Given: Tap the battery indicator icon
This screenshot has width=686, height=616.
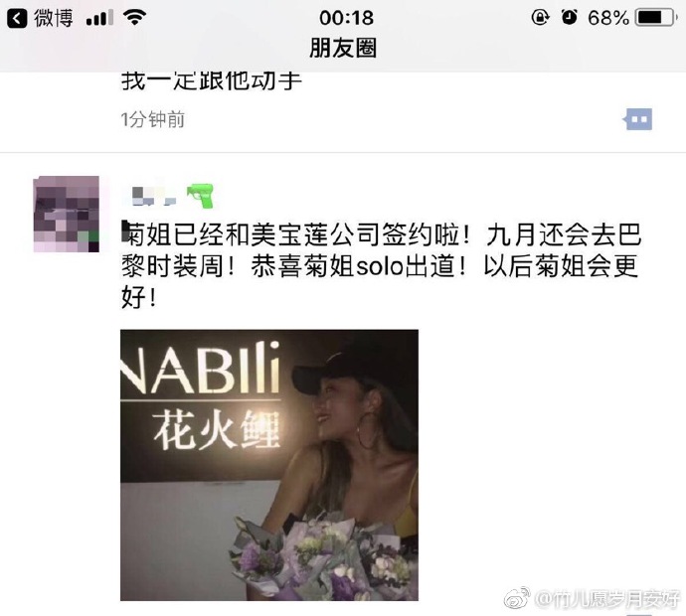Looking at the screenshot, I should coord(656,18).
